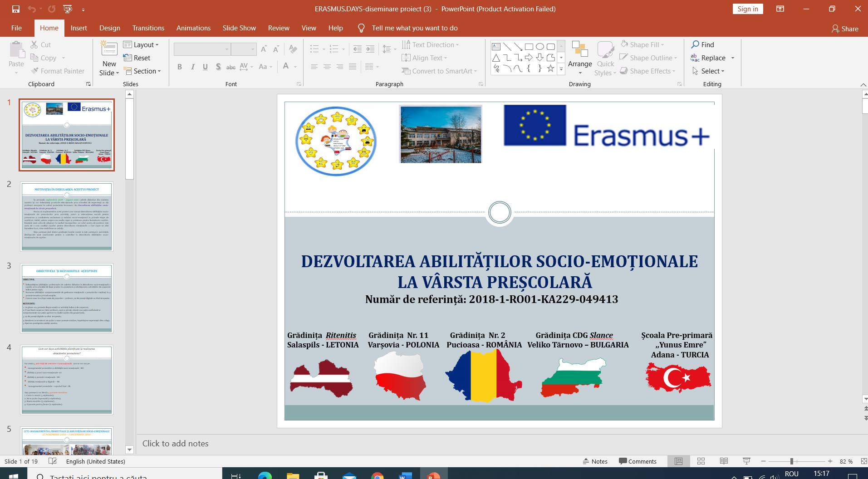Expand the Select dropdown in Editing
The height and width of the screenshot is (479, 868).
tap(709, 71)
